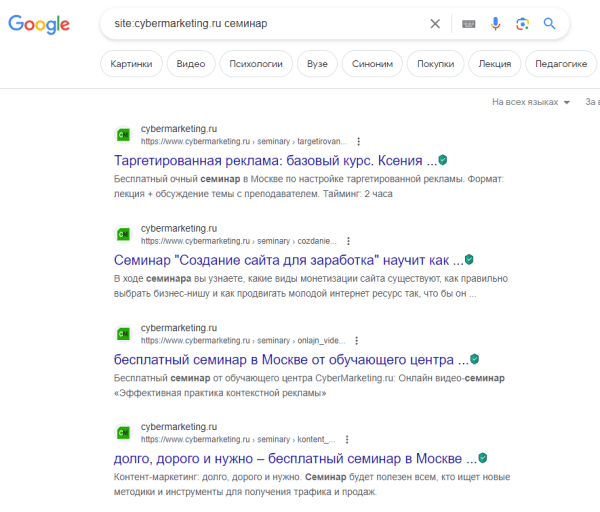Screen dimensions: 600x512
Task: Submit search with magnifier icon
Action: pyautogui.click(x=549, y=24)
